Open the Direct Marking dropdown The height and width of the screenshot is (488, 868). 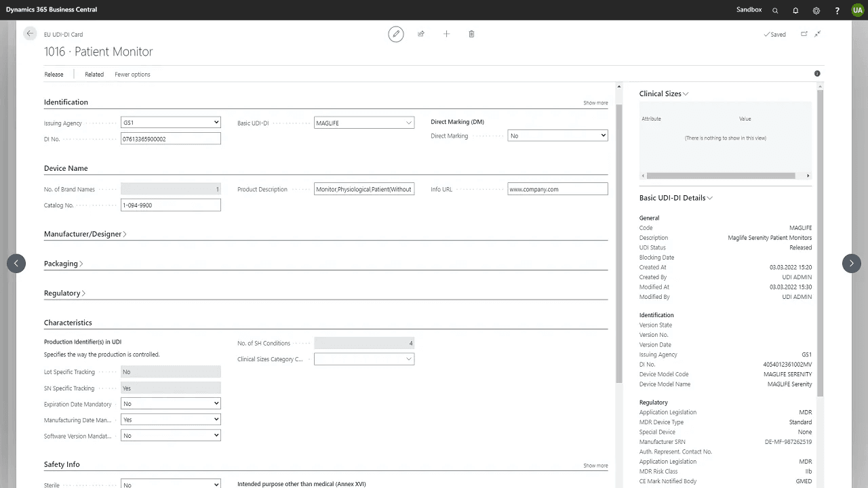pyautogui.click(x=557, y=136)
